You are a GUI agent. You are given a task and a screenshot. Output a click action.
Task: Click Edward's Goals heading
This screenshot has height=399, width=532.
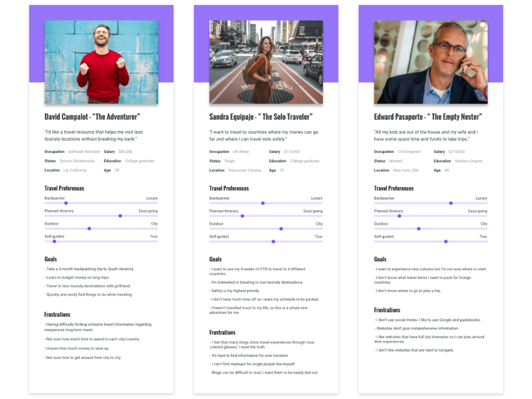[x=380, y=259]
